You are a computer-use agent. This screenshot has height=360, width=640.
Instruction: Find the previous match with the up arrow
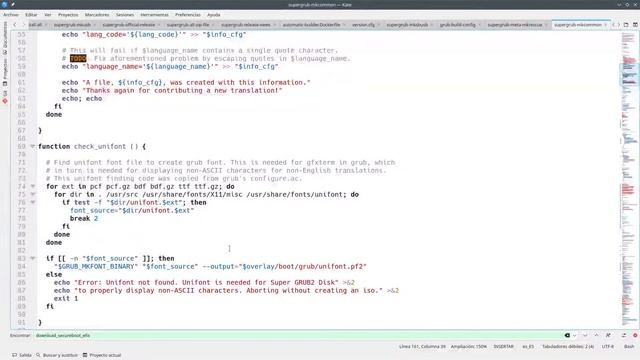[596, 336]
